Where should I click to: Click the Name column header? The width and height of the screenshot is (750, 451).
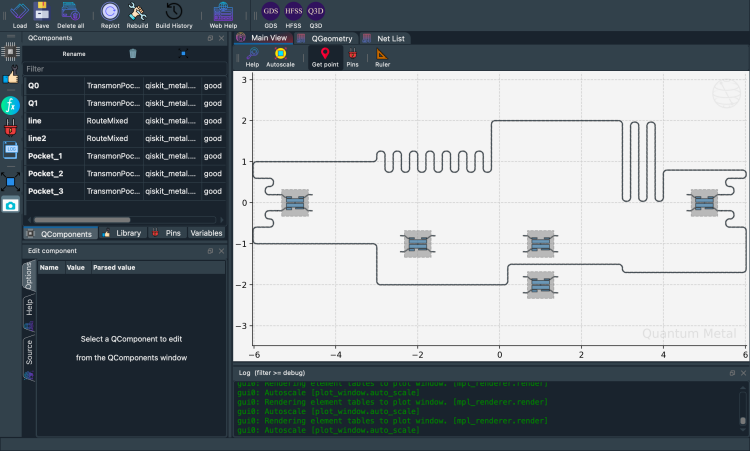coord(49,267)
